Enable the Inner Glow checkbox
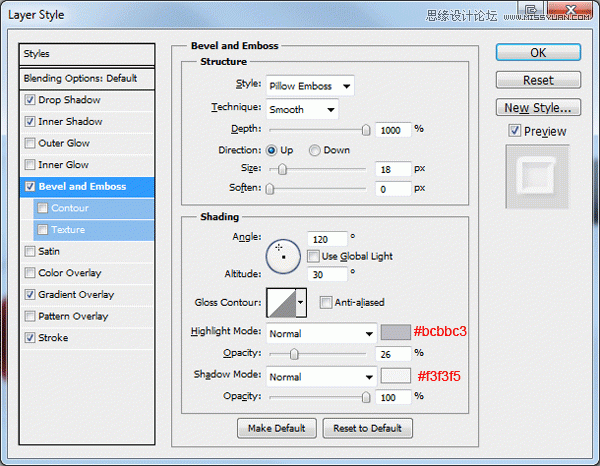This screenshot has height=466, width=600. point(29,165)
